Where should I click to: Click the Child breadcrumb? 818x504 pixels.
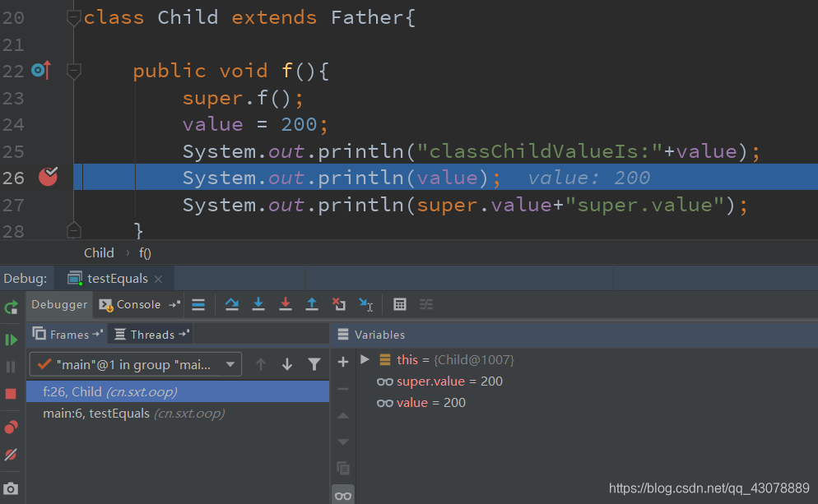tap(99, 252)
